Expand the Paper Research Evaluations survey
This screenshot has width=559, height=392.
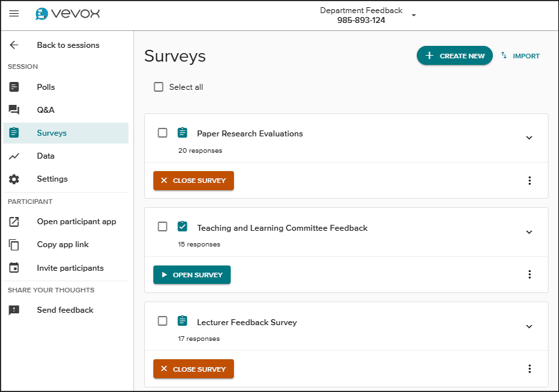coord(529,138)
